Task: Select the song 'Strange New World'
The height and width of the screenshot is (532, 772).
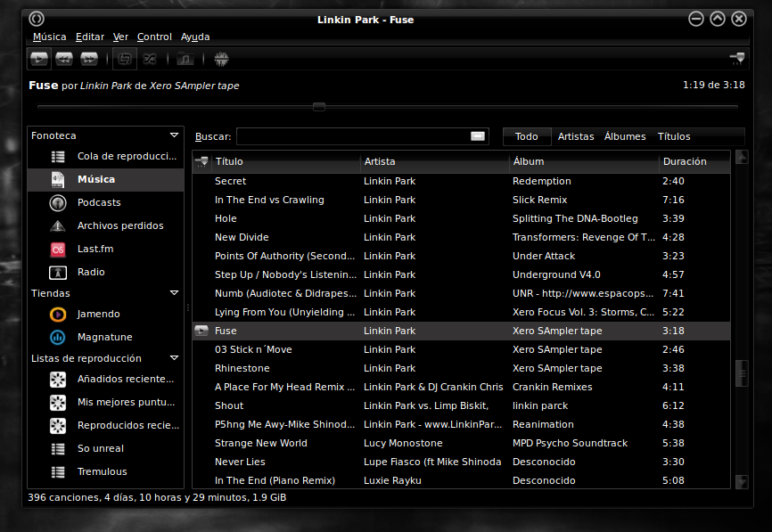Action: 260,443
